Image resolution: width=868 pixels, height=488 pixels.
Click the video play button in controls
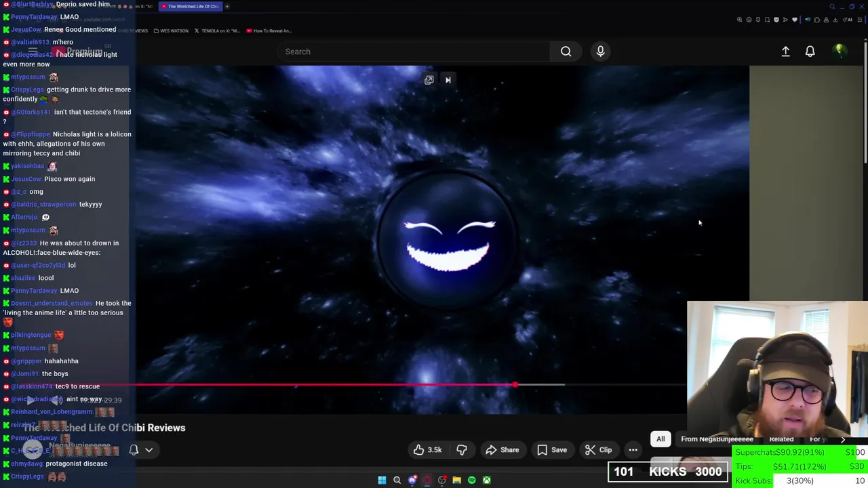click(30, 400)
